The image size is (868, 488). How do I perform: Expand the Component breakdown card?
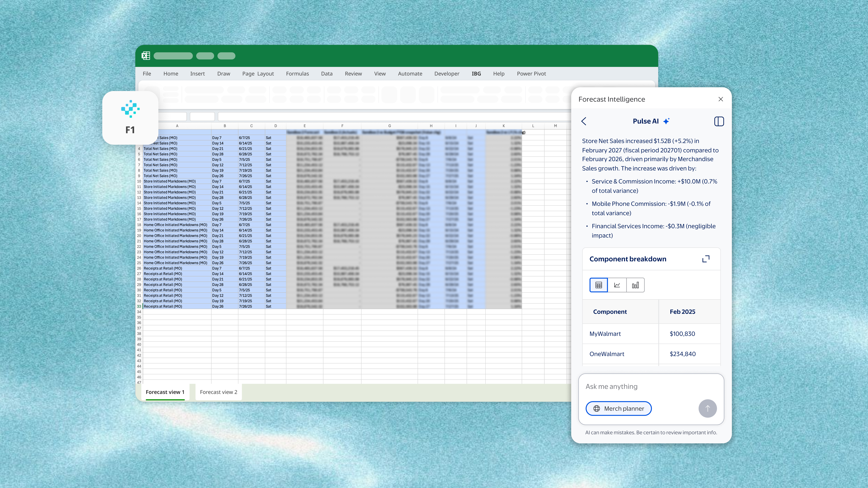[706, 259]
